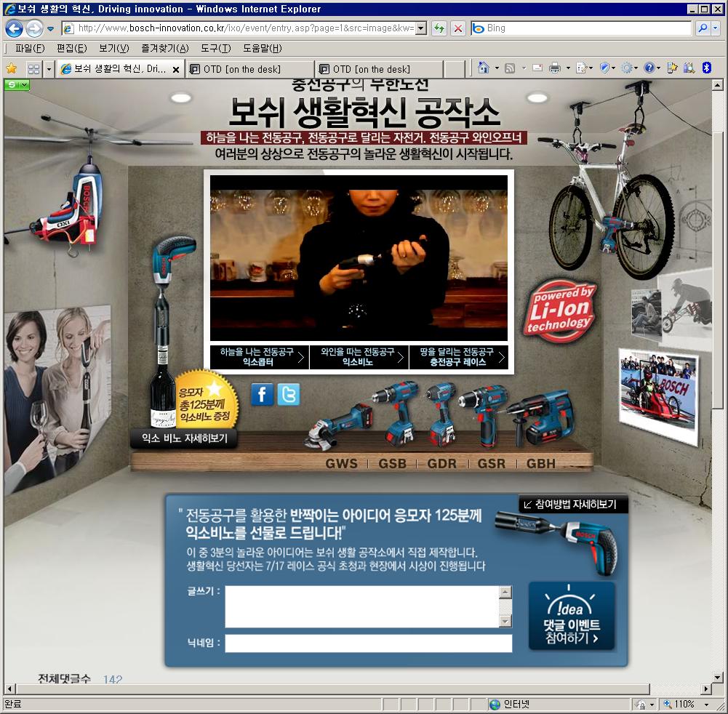Click the Read Mail toolbar icon

(x=537, y=68)
